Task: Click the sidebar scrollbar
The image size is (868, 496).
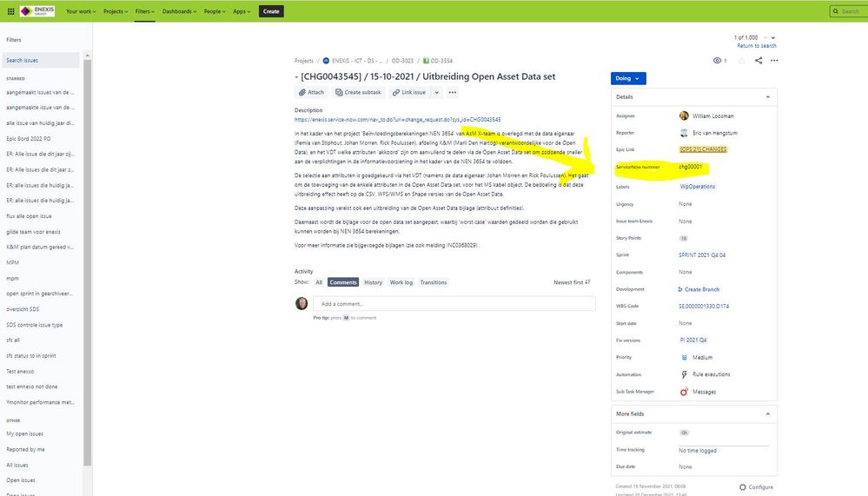Action: coord(88,261)
